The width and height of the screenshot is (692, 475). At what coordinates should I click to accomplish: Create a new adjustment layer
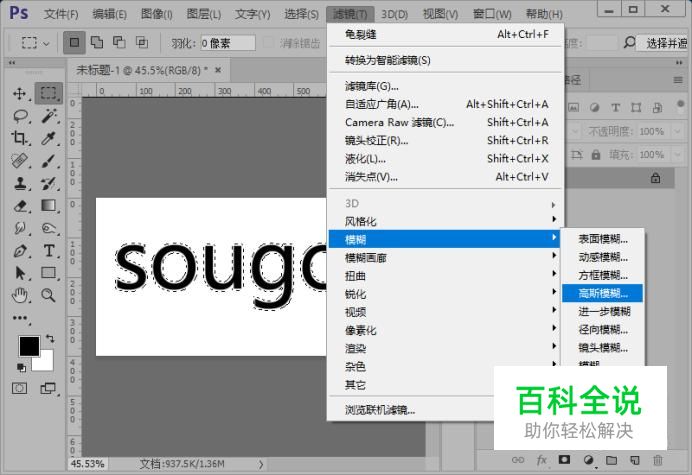click(588, 460)
